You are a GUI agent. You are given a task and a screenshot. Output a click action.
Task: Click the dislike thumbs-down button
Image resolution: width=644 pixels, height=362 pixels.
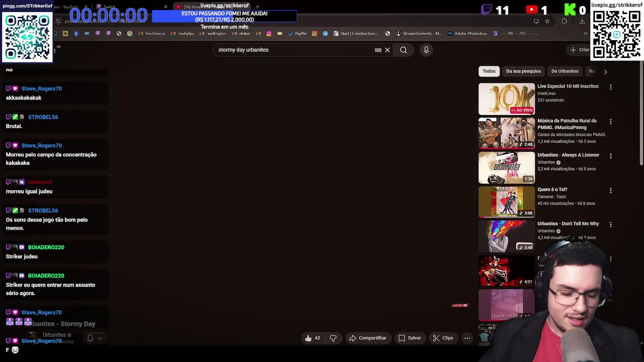(333, 338)
